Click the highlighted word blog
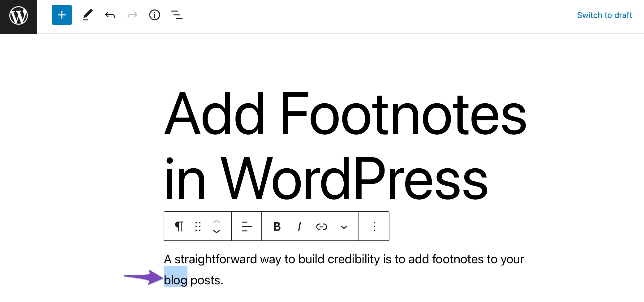The height and width of the screenshot is (302, 644). [175, 280]
